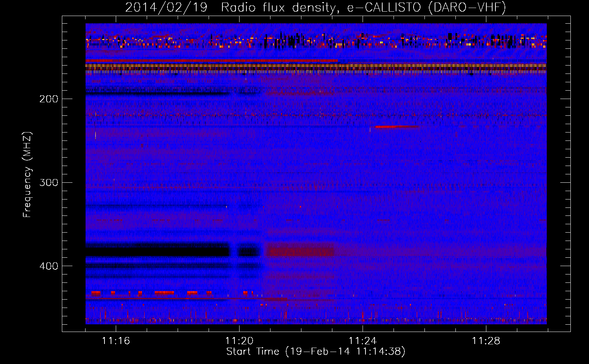This screenshot has height=364, width=589.
Task: Click the plot title "2014/02/19 Radio flux density, e-CALLISTO (DARO-VHF)"
Action: 316,7
